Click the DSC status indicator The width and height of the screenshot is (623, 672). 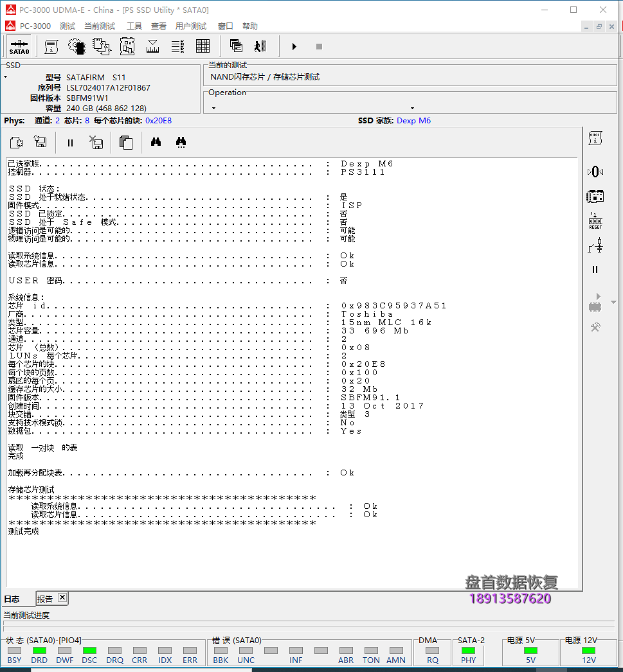tap(89, 651)
